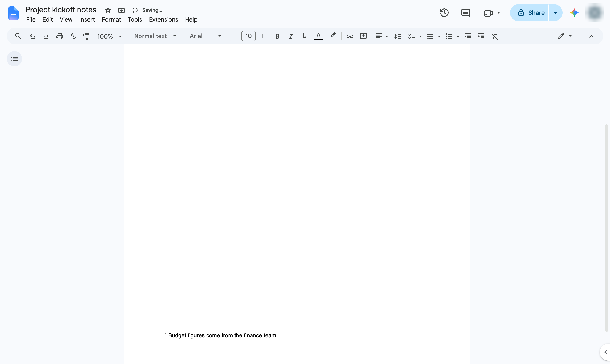The height and width of the screenshot is (364, 610).
Task: Open the File menu
Action: click(31, 19)
